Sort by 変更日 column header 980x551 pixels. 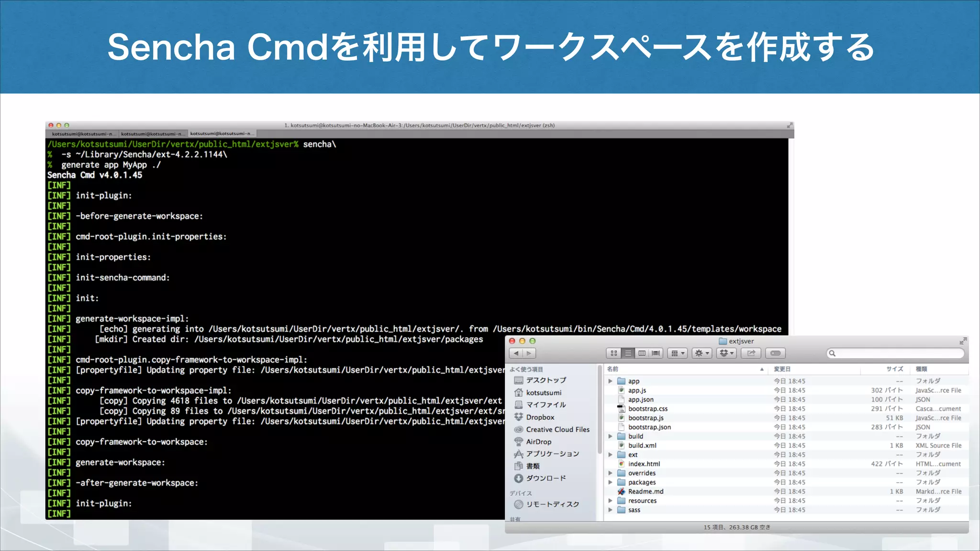813,369
